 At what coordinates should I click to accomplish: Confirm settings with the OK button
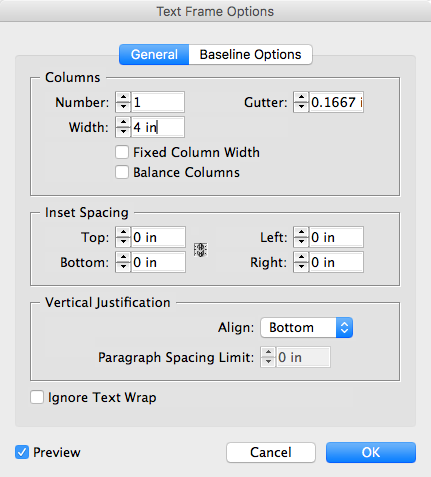coord(371,452)
